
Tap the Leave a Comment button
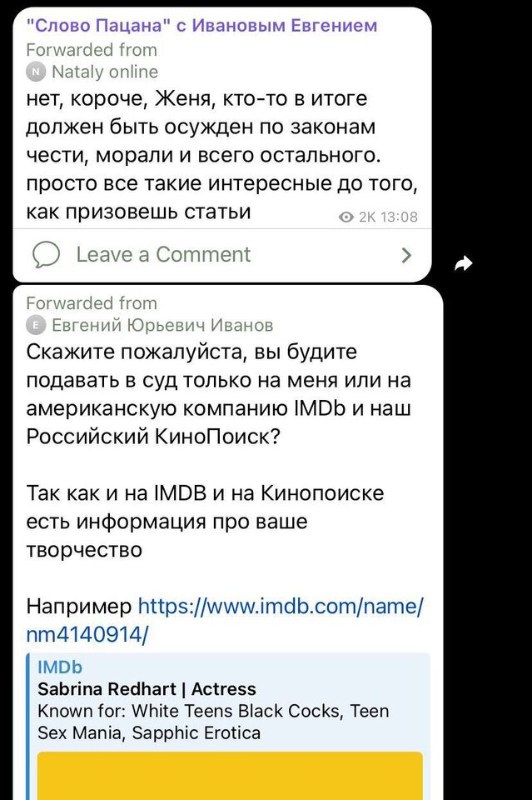tap(164, 254)
